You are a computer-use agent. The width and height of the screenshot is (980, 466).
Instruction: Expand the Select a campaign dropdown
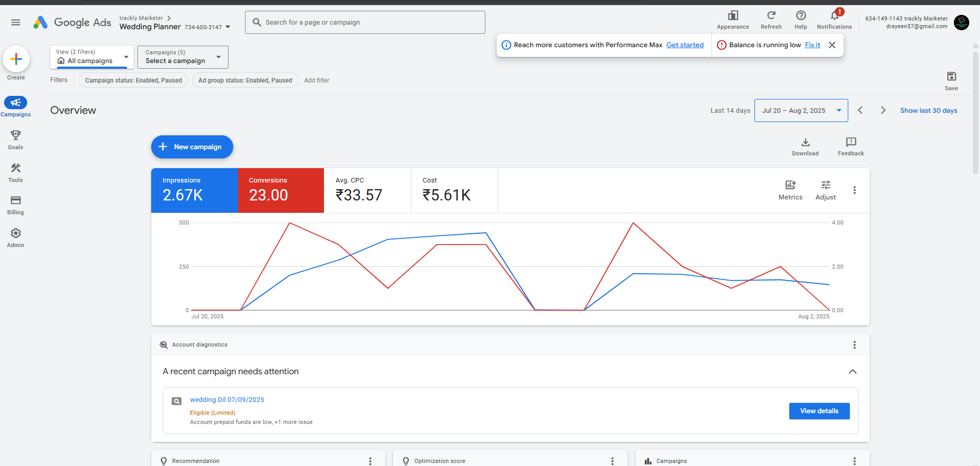[182, 57]
